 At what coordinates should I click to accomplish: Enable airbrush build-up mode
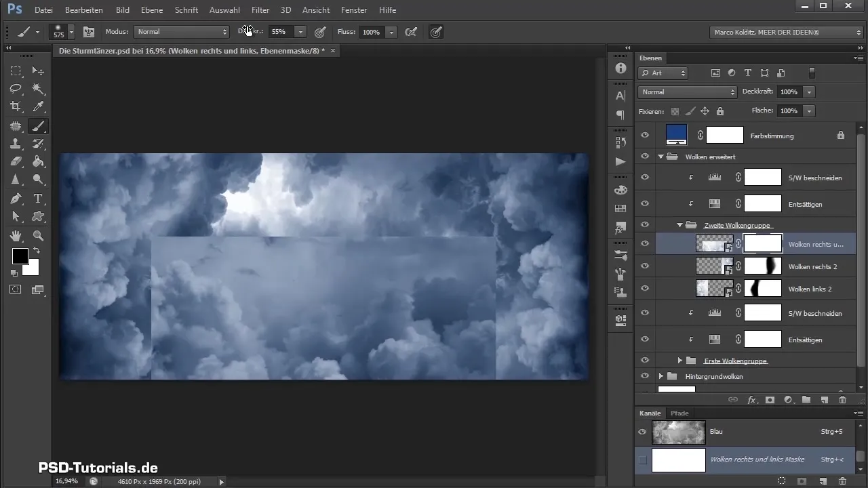410,32
